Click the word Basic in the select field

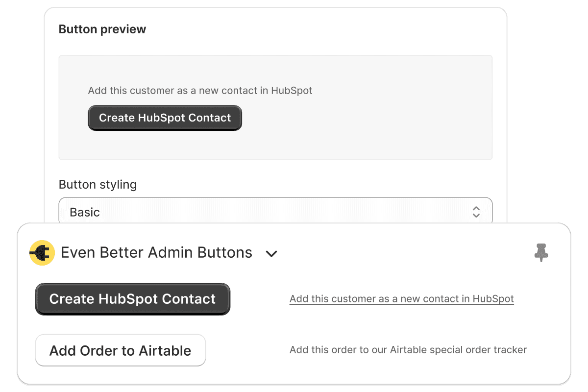click(85, 212)
